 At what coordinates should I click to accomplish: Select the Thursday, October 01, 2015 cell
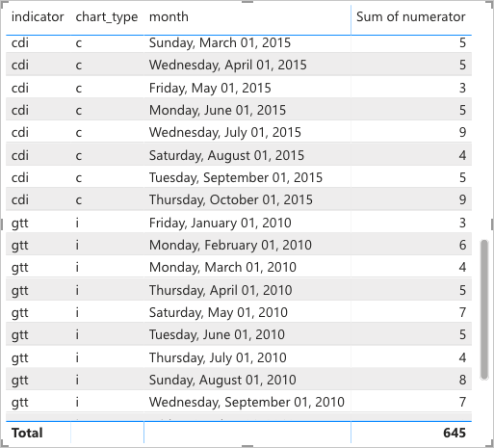point(231,199)
